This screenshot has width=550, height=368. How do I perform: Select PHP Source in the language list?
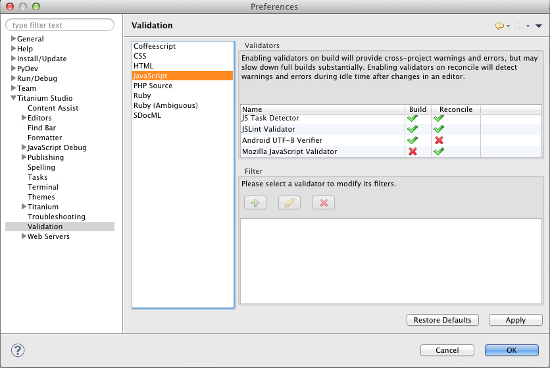coord(183,86)
